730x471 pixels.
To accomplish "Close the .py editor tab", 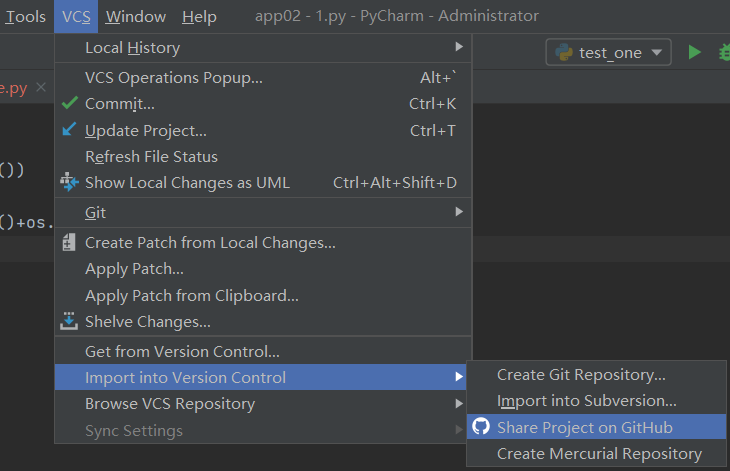I will point(41,88).
